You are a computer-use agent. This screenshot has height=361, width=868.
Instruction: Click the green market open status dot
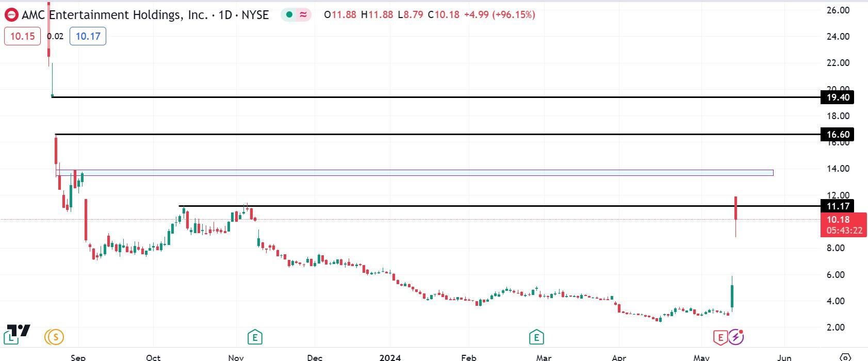[x=289, y=15]
